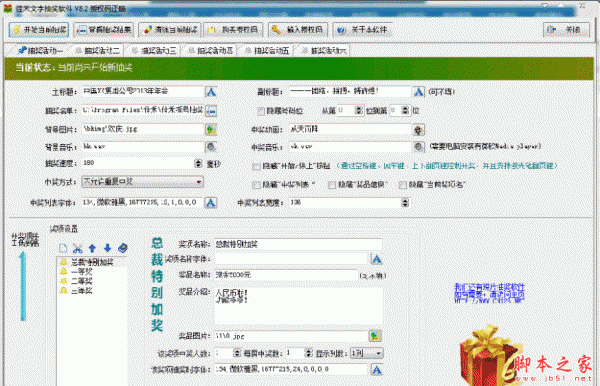Move the selected prize up
The image size is (600, 386).
point(92,248)
